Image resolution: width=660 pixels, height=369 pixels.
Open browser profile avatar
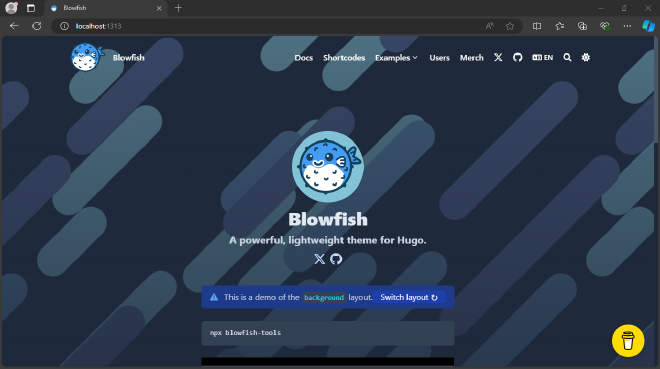(11, 8)
